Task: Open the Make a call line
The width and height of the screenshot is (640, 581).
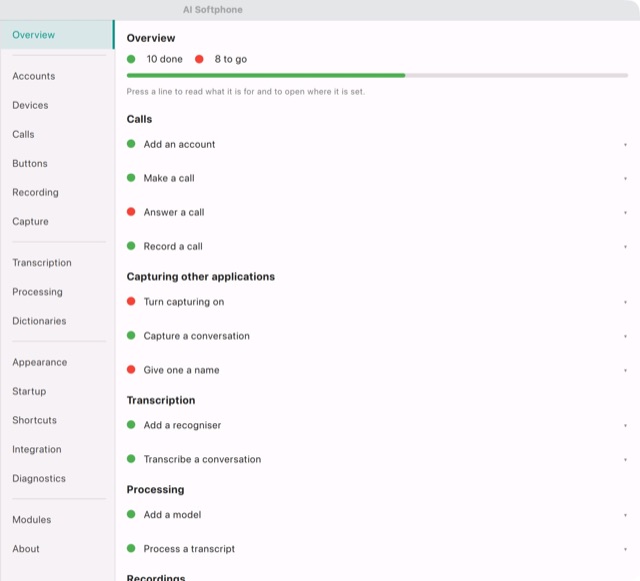Action: coord(377,178)
